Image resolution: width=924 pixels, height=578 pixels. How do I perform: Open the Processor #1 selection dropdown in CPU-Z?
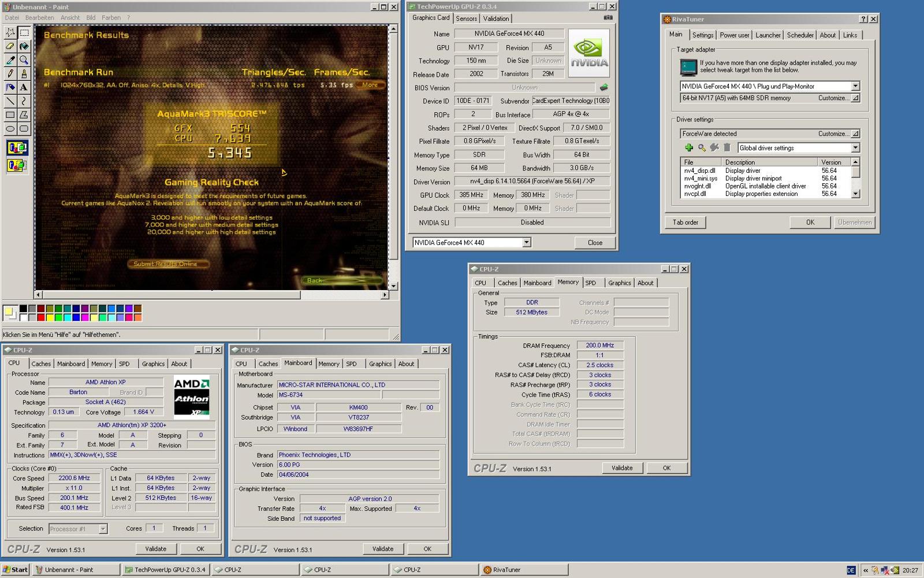(103, 529)
